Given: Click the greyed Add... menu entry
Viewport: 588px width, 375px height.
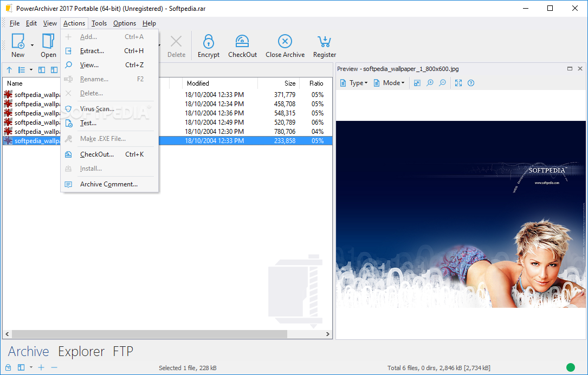Looking at the screenshot, I should [x=109, y=37].
